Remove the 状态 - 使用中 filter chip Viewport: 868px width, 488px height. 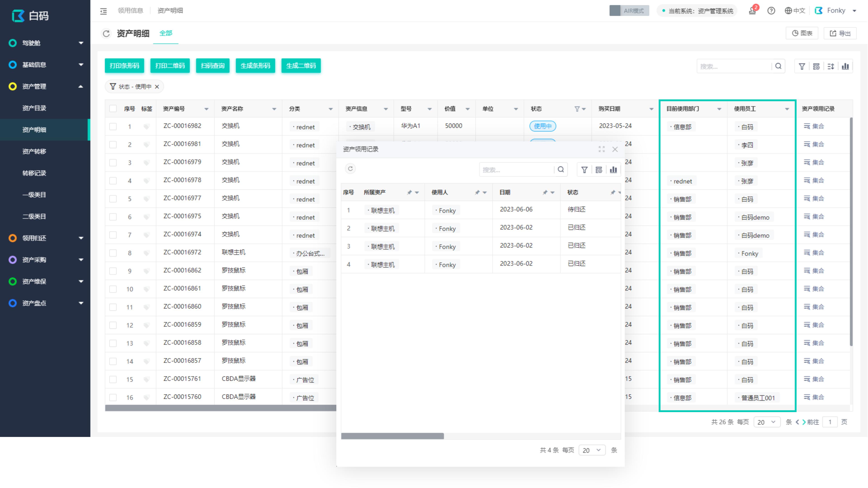[x=156, y=87]
